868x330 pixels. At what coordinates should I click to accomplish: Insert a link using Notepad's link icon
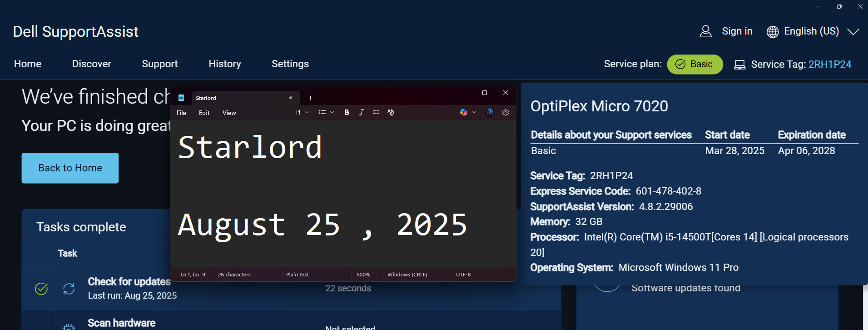tap(376, 112)
